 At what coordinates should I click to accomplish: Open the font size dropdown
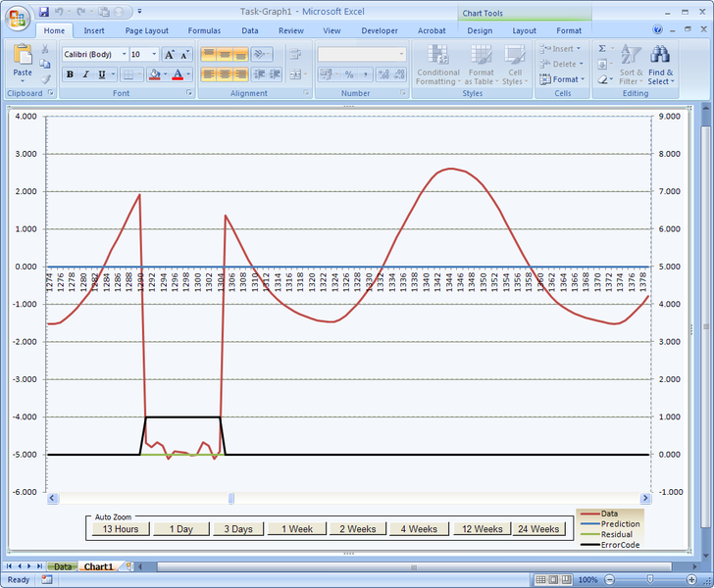[153, 55]
